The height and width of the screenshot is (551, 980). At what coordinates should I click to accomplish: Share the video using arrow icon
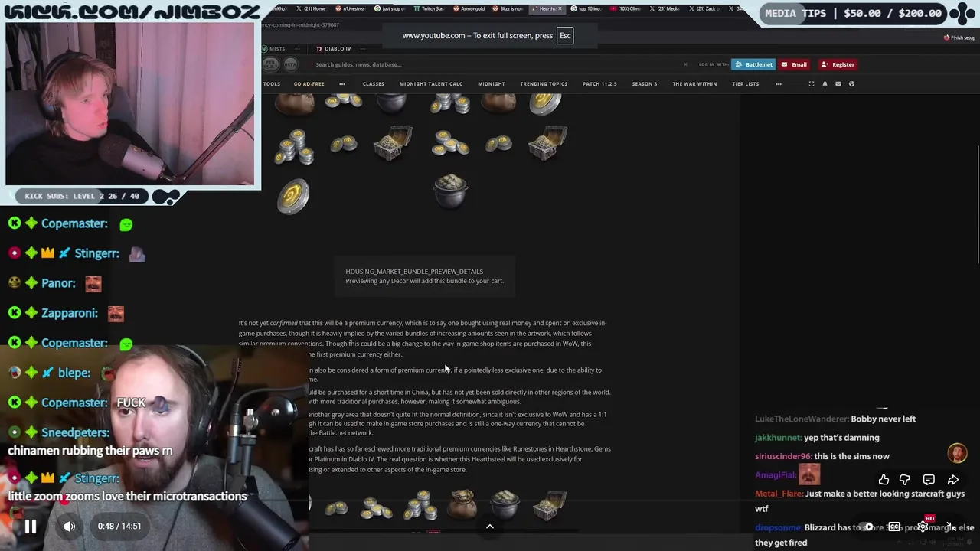(x=953, y=480)
